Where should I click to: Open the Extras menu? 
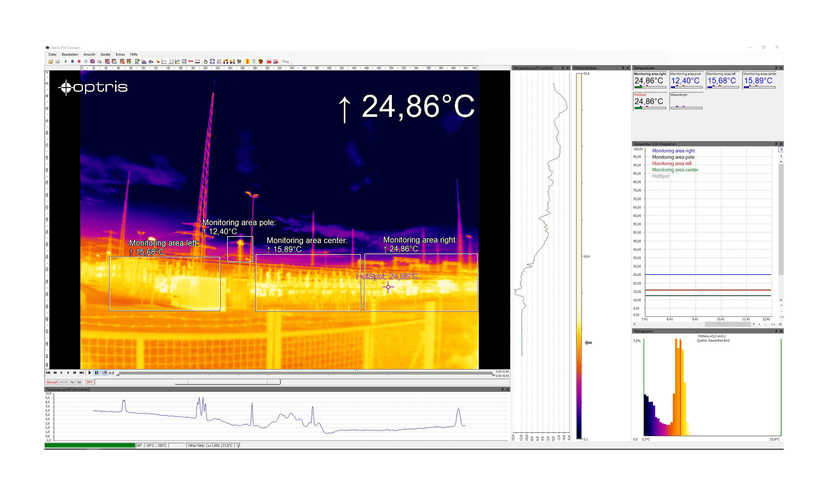[x=120, y=54]
